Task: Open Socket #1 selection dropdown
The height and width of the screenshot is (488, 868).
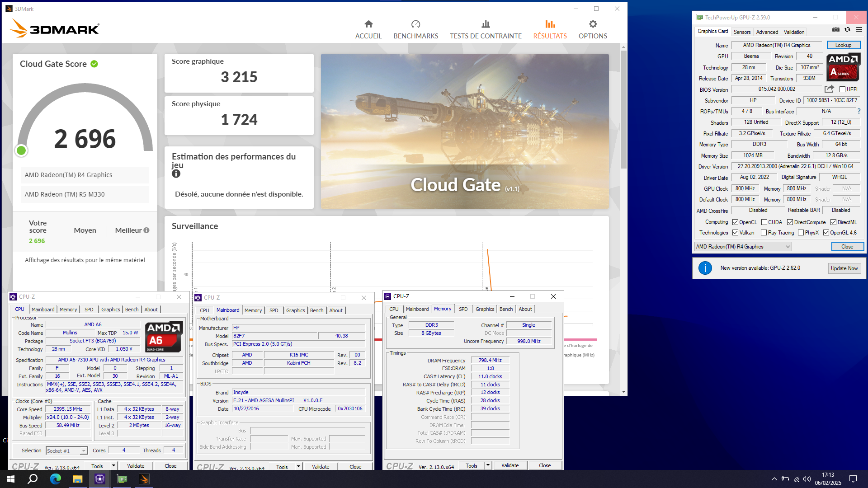Action: tap(66, 451)
